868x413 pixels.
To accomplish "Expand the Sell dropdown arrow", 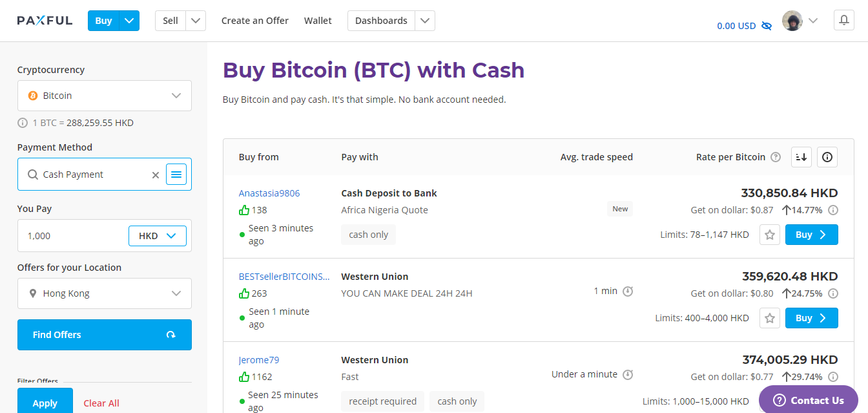I will [x=196, y=21].
